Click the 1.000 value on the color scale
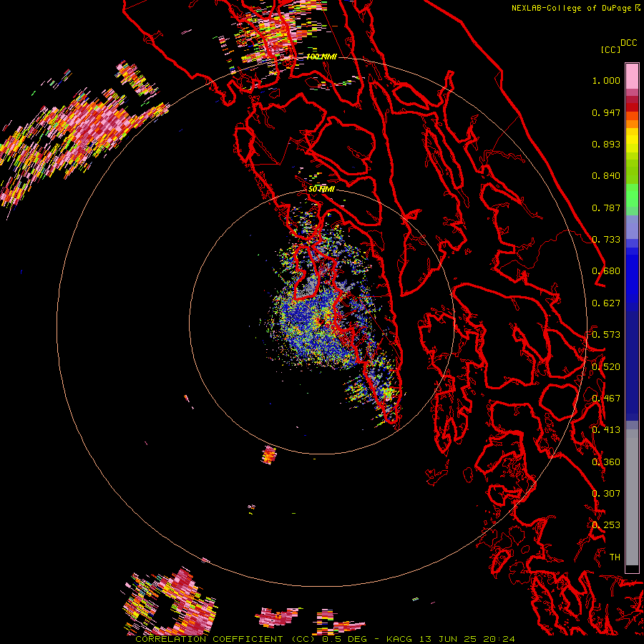The height and width of the screenshot is (644, 644). click(x=606, y=81)
